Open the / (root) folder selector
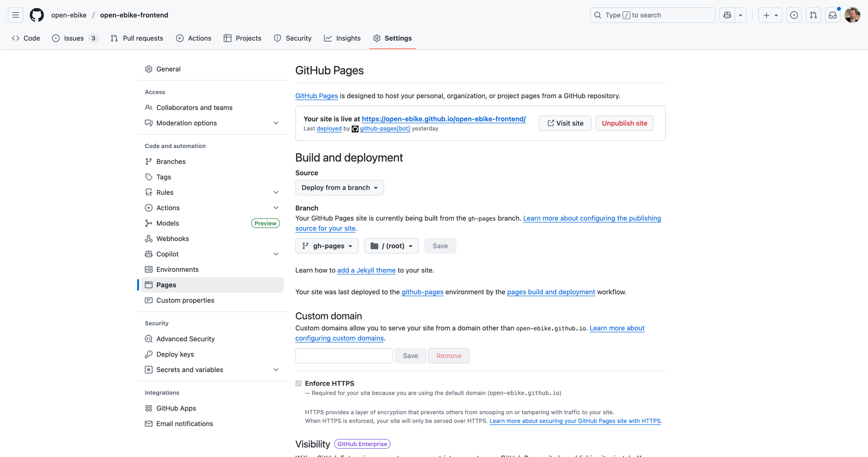This screenshot has width=868, height=457. click(x=391, y=246)
